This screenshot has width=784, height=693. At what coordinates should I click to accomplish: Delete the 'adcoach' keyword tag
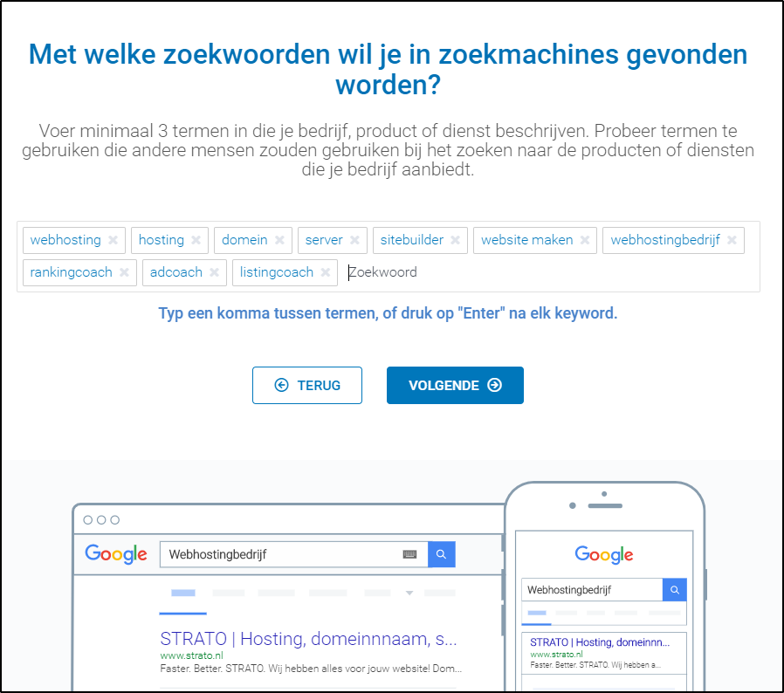click(214, 272)
